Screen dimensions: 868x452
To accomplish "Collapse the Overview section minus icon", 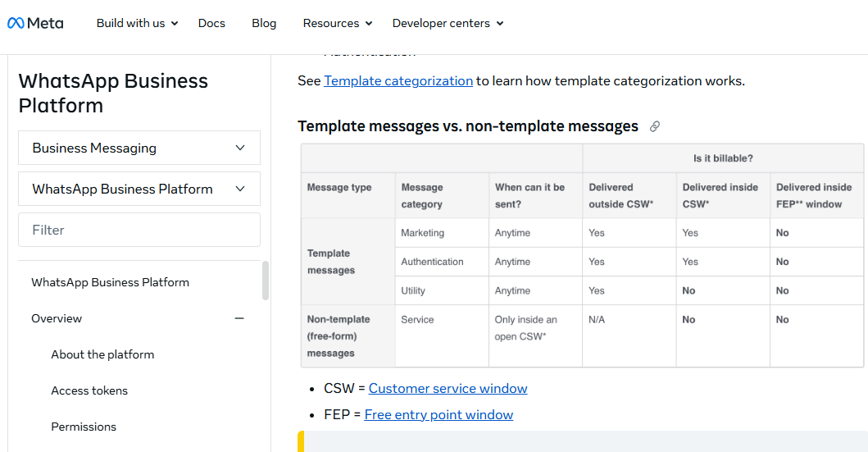I will pyautogui.click(x=239, y=318).
